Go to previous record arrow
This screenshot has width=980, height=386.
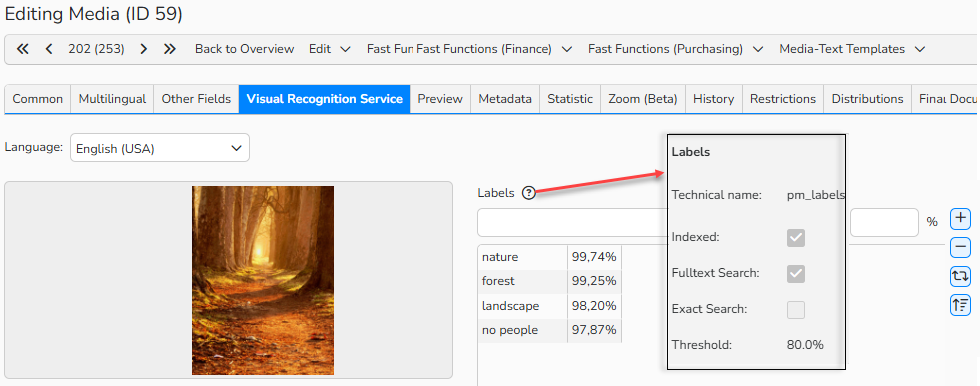(x=49, y=49)
